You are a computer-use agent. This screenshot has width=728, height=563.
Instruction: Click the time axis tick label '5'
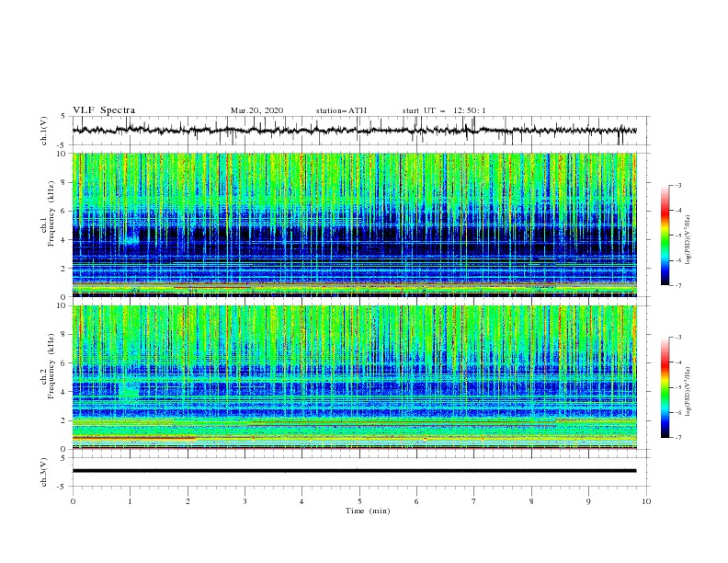[x=359, y=501]
